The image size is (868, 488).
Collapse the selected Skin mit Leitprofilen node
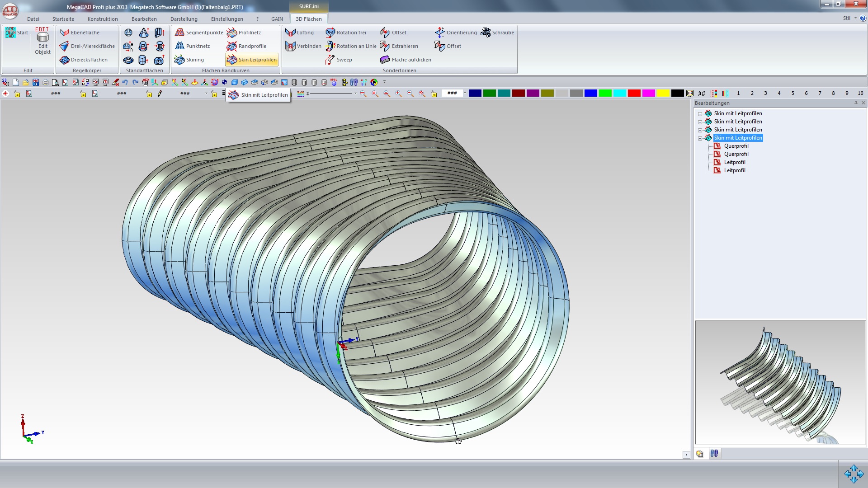pos(700,138)
